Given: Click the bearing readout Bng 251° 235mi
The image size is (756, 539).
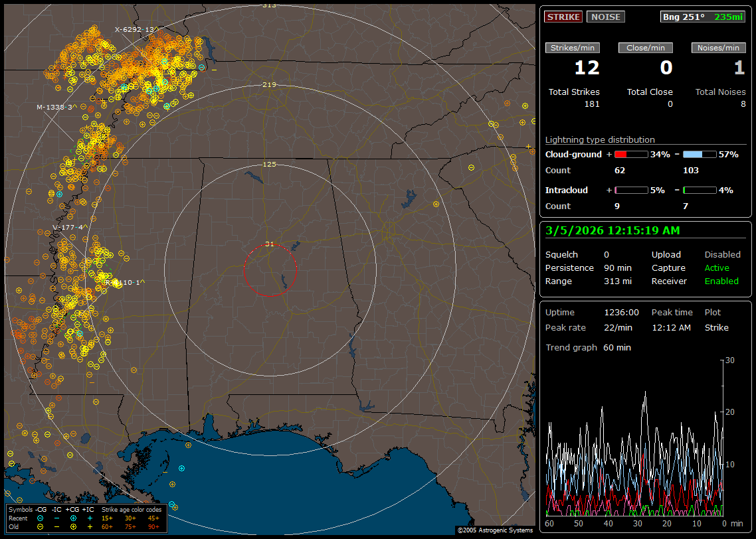Looking at the screenshot, I should click(x=702, y=17).
